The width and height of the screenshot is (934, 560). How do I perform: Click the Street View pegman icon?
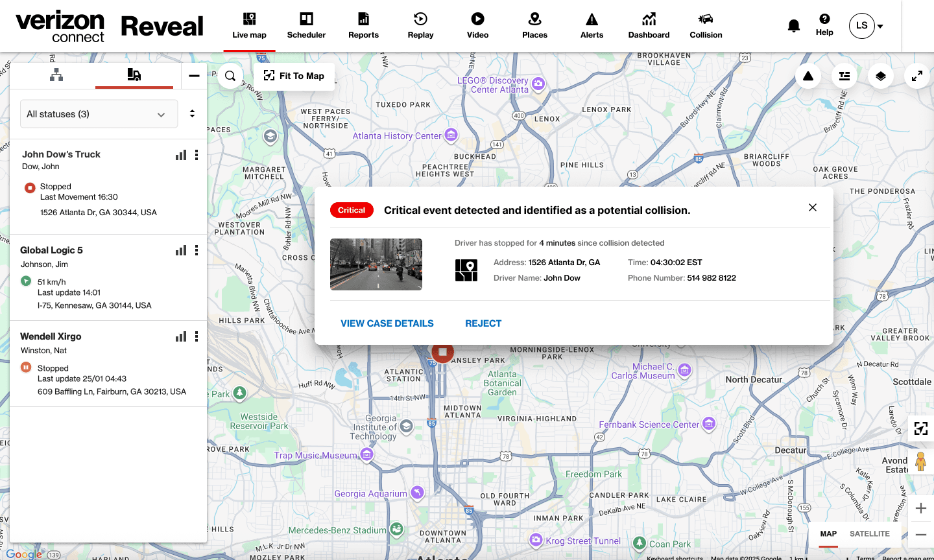click(920, 461)
